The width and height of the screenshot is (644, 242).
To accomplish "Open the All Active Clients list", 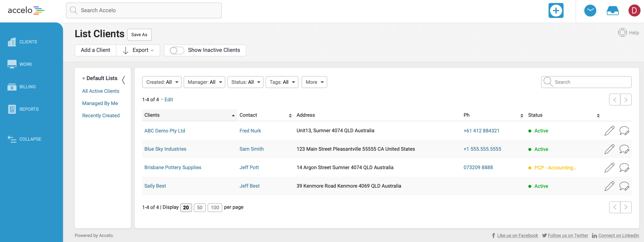I will 100,91.
